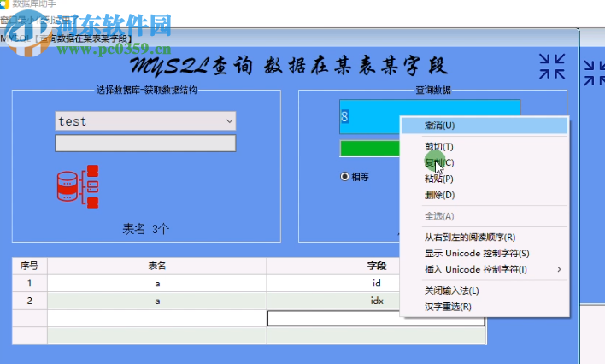This screenshot has width=605, height=364.
Task: Choose 全选(A) from context menu
Action: pos(485,216)
